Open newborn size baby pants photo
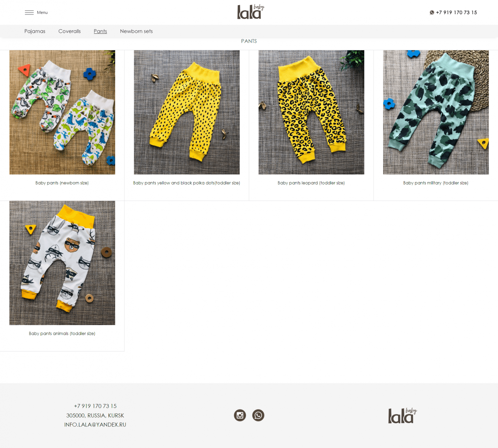Image resolution: width=498 pixels, height=448 pixels. click(x=62, y=112)
